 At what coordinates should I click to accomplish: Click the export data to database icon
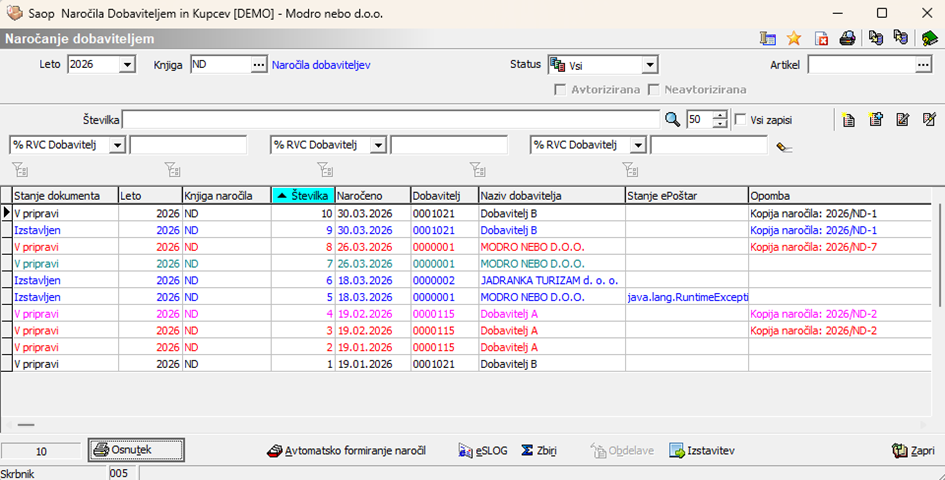pyautogui.click(x=876, y=38)
